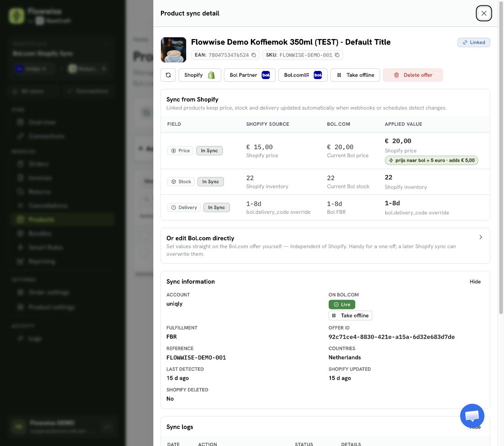This screenshot has width=504, height=446.
Task: Click the 1-8d applied delivery value
Action: [392, 203]
